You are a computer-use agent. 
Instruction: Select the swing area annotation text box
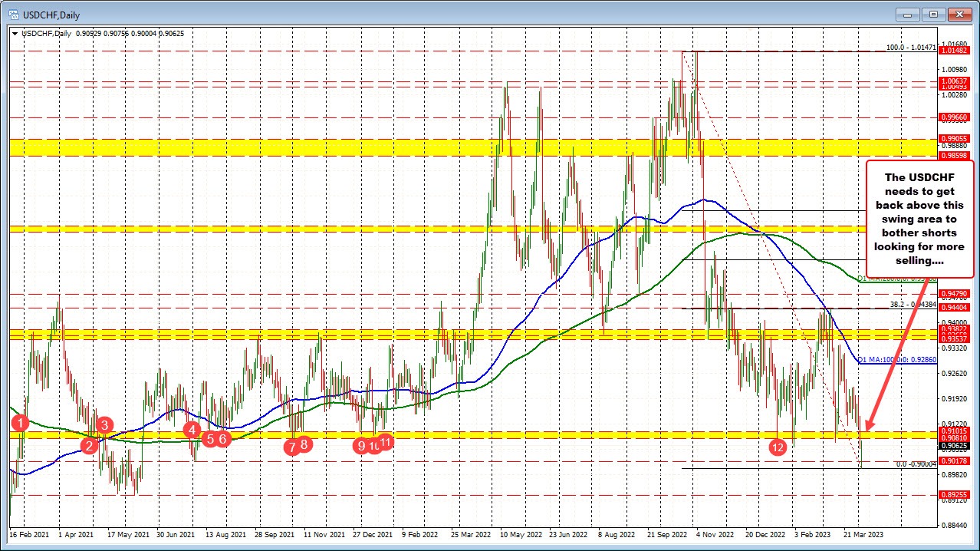click(919, 219)
